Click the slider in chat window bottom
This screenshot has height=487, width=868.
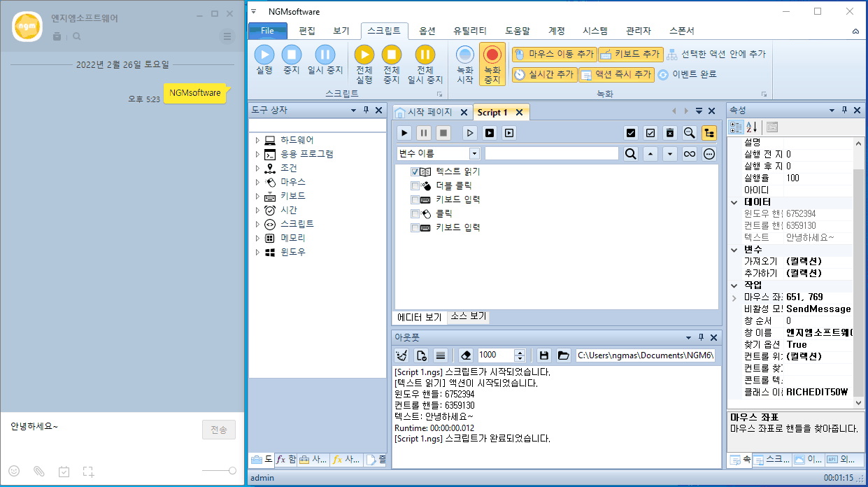219,472
